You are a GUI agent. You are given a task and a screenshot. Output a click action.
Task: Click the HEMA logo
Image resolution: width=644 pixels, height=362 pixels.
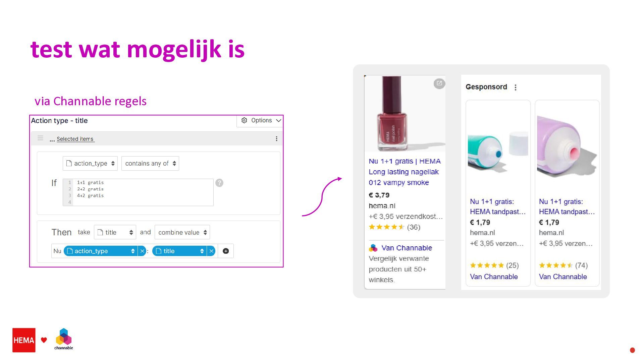24,340
